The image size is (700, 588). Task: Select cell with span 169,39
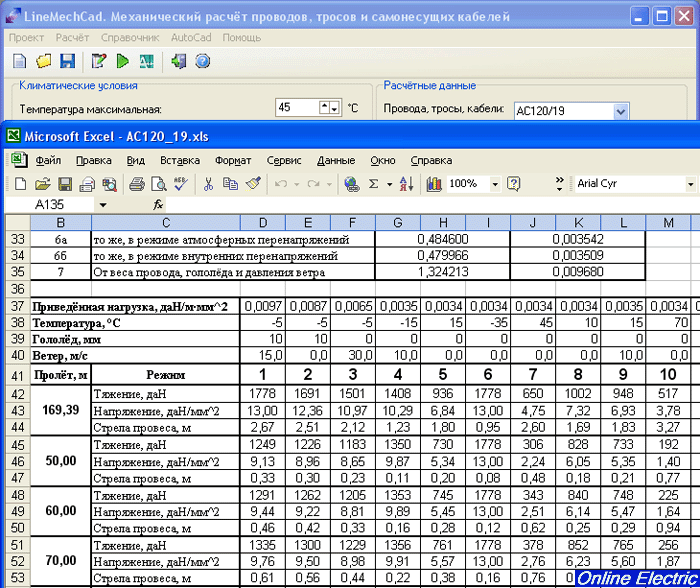(61, 410)
